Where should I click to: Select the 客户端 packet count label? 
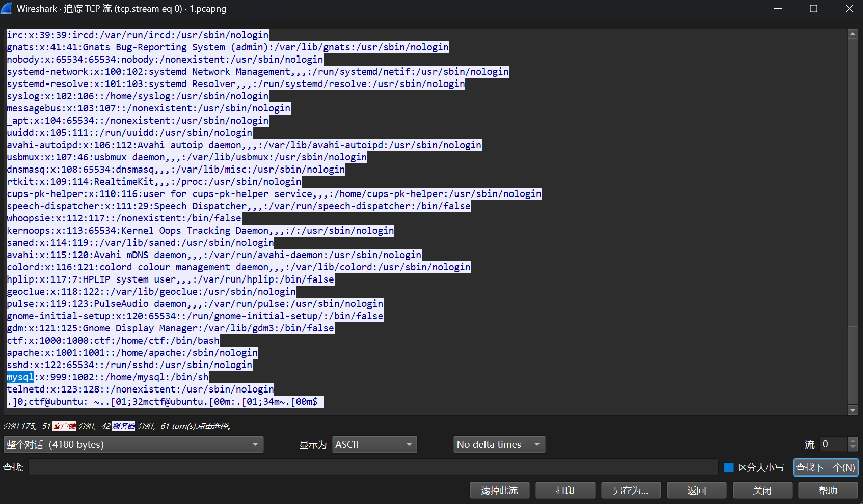64,426
